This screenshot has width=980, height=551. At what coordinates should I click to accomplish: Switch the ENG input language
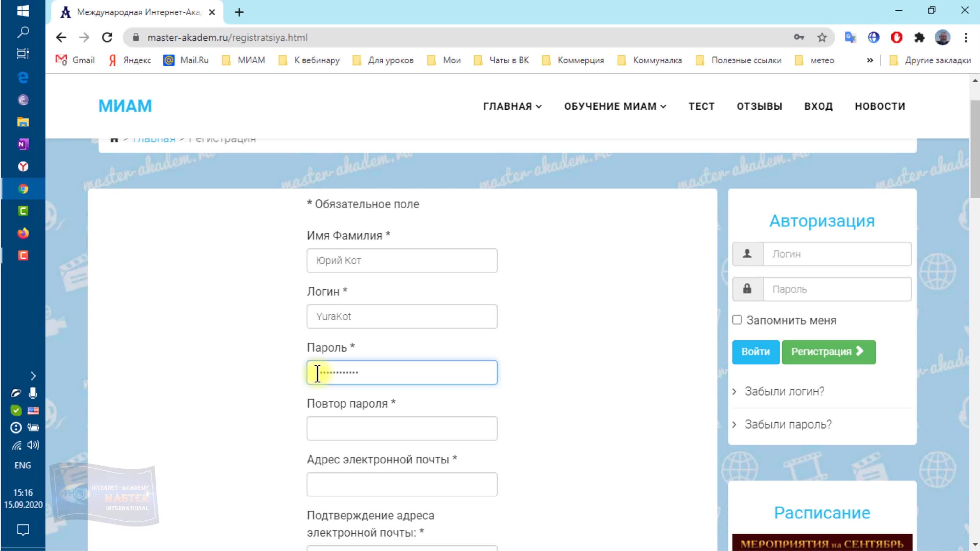[23, 465]
